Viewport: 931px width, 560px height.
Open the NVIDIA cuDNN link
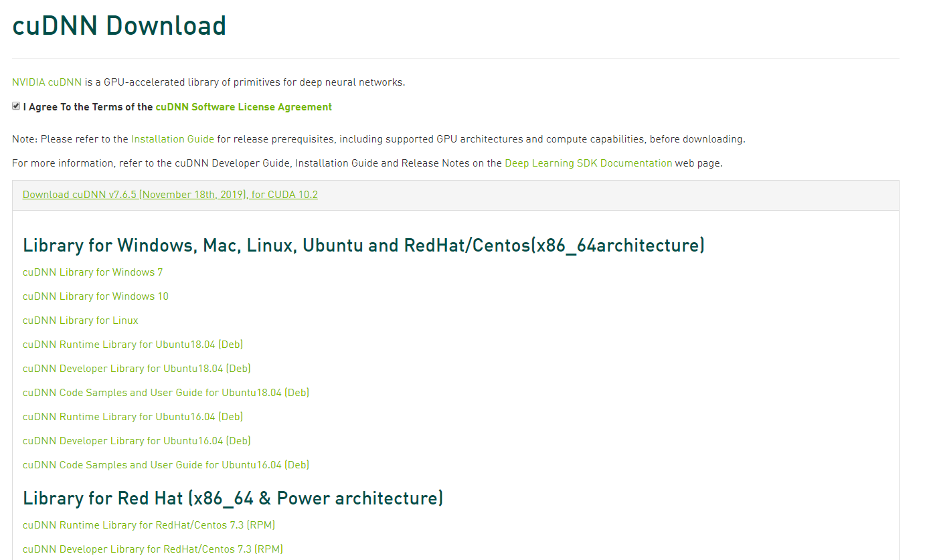click(x=47, y=82)
